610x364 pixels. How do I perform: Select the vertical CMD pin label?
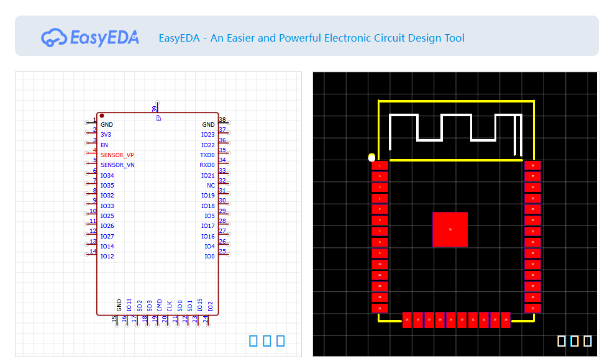pos(160,305)
